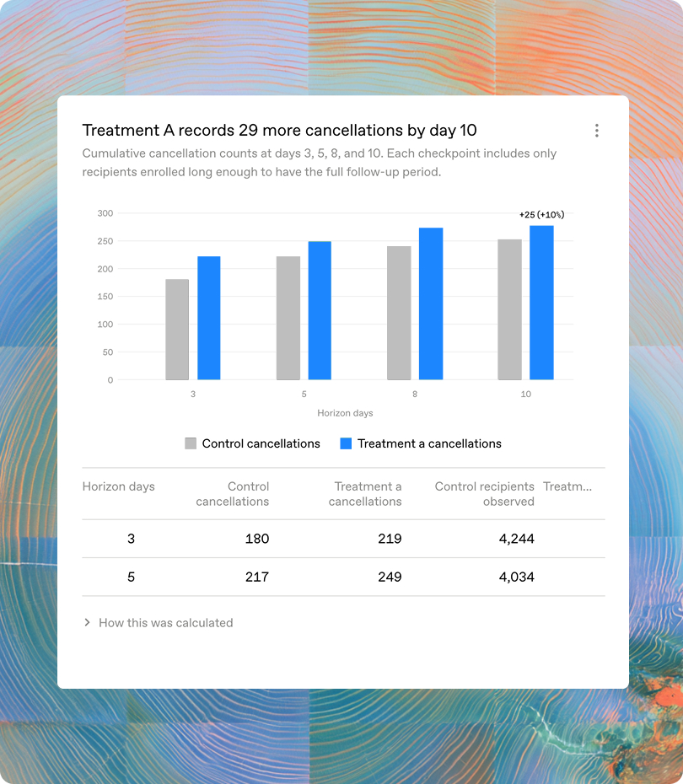The image size is (683, 784).
Task: Sort by the 'Horizon days' column header
Action: point(119,486)
